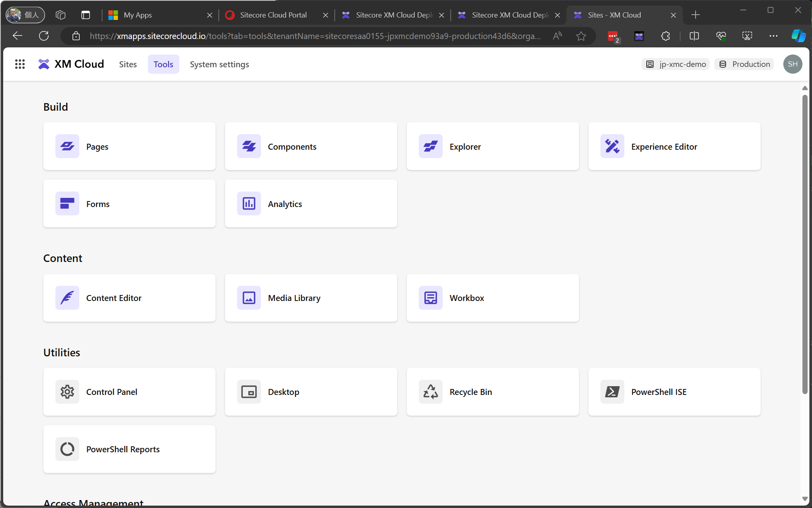This screenshot has width=812, height=508.
Task: Click the Read aloud icon in address bar
Action: (557, 36)
